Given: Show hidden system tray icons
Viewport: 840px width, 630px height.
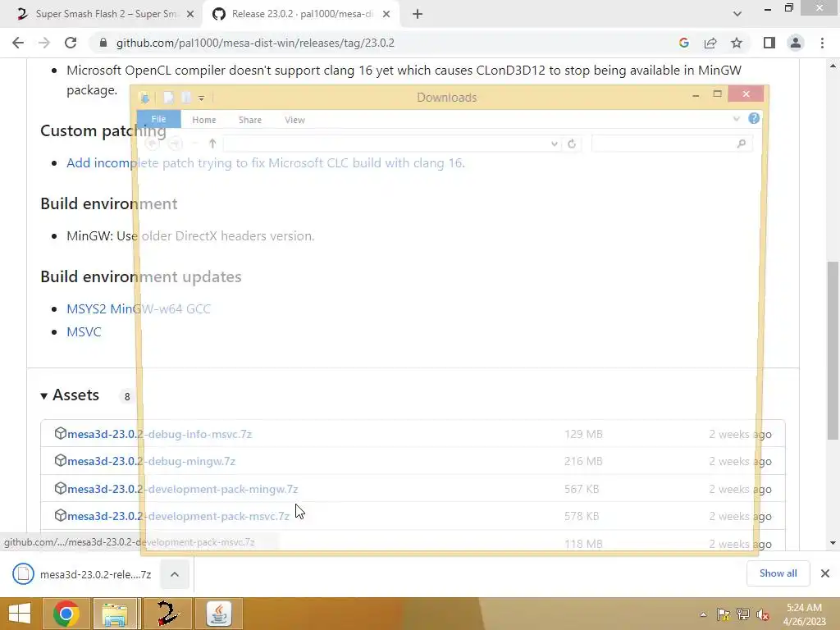Looking at the screenshot, I should pyautogui.click(x=703, y=614).
